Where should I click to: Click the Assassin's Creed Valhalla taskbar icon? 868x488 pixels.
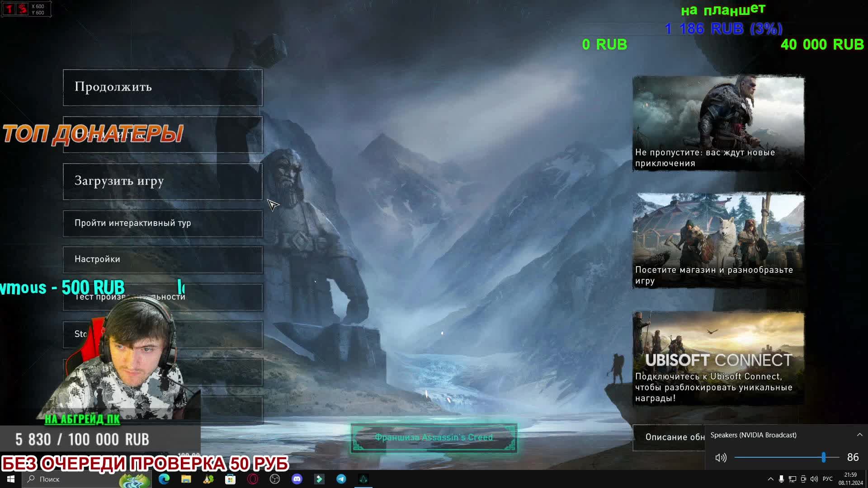(363, 479)
